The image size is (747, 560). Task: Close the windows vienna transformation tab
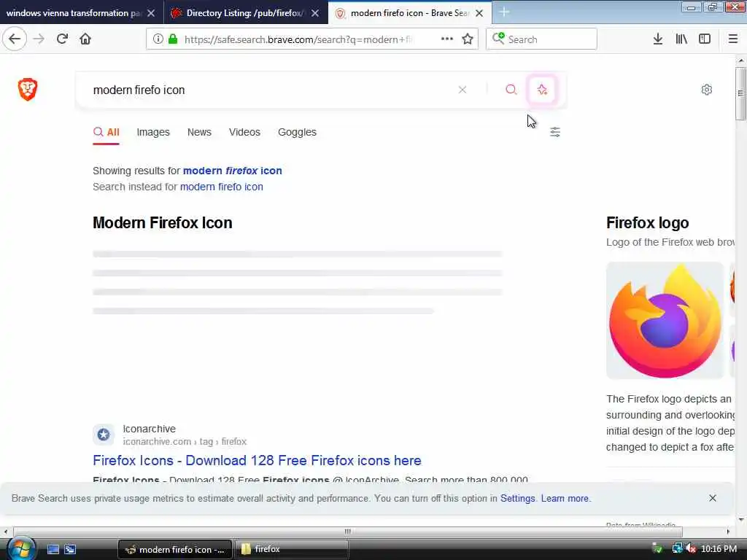[150, 13]
